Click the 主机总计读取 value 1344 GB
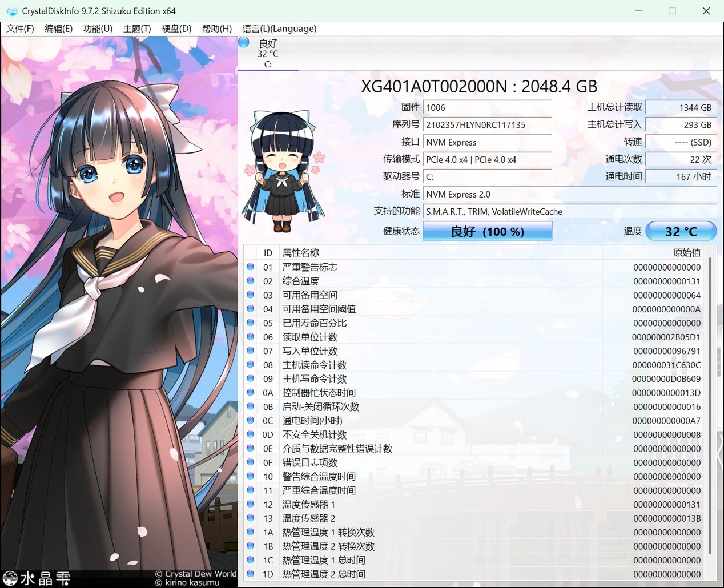The width and height of the screenshot is (724, 588). click(x=681, y=107)
